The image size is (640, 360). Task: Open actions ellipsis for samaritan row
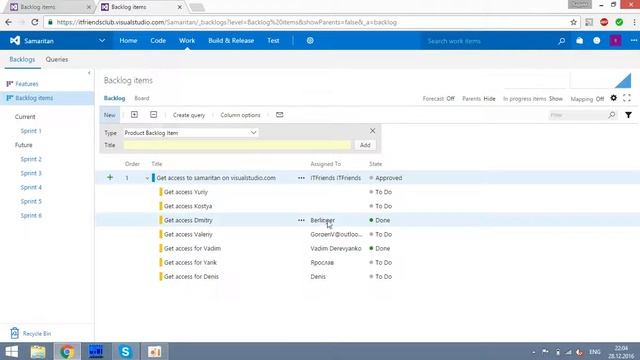coord(301,178)
